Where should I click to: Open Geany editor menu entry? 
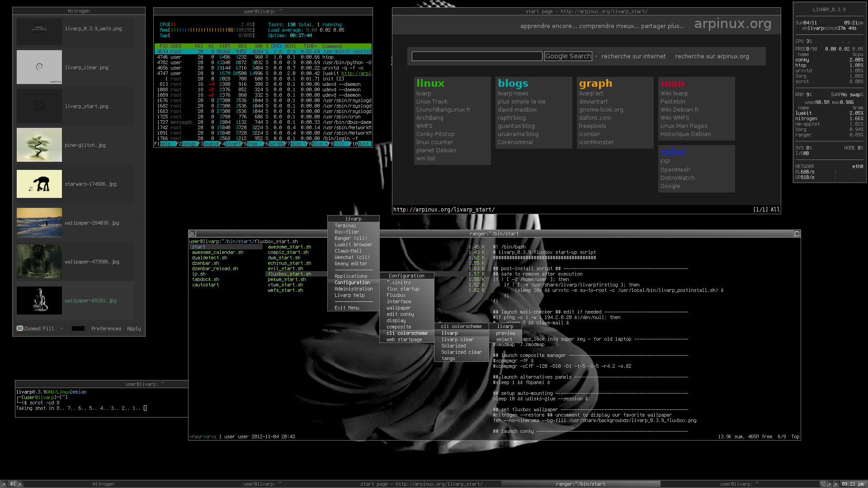(354, 263)
